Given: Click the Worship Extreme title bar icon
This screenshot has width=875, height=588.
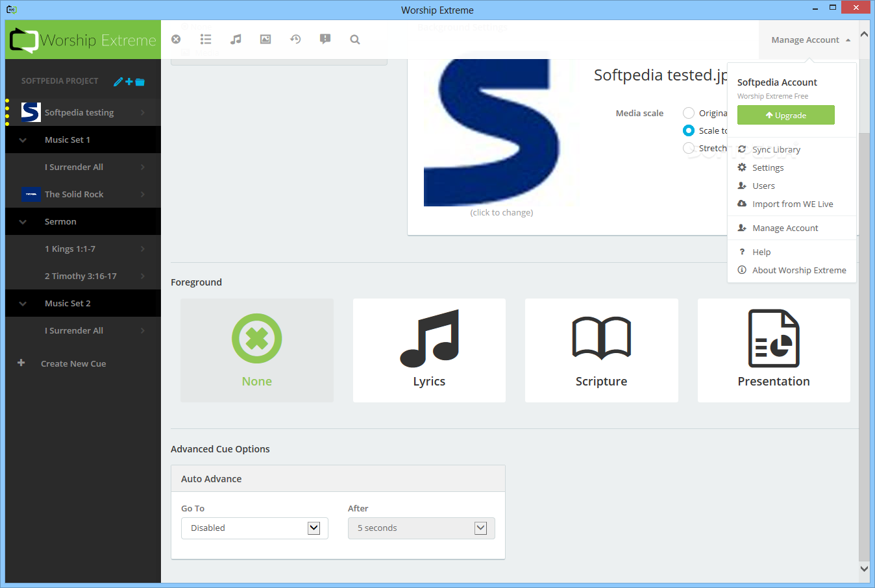Looking at the screenshot, I should (11, 10).
